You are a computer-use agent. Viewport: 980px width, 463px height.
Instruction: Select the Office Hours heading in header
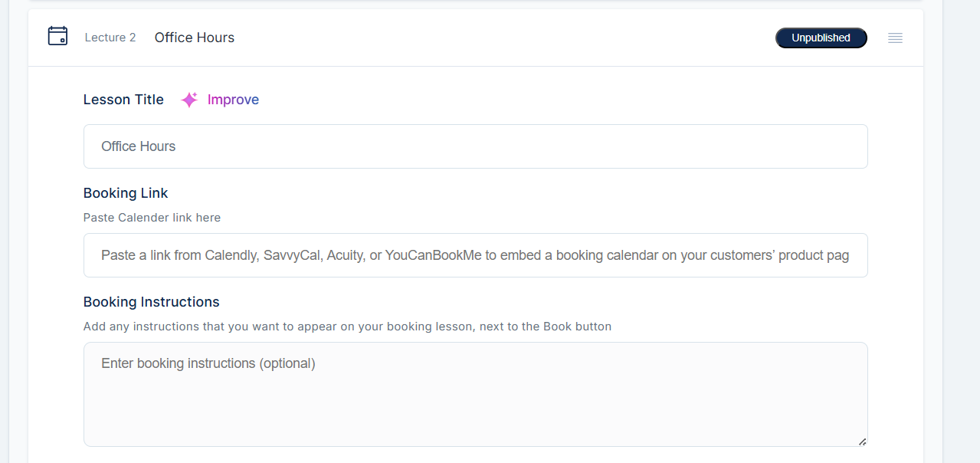(x=195, y=38)
